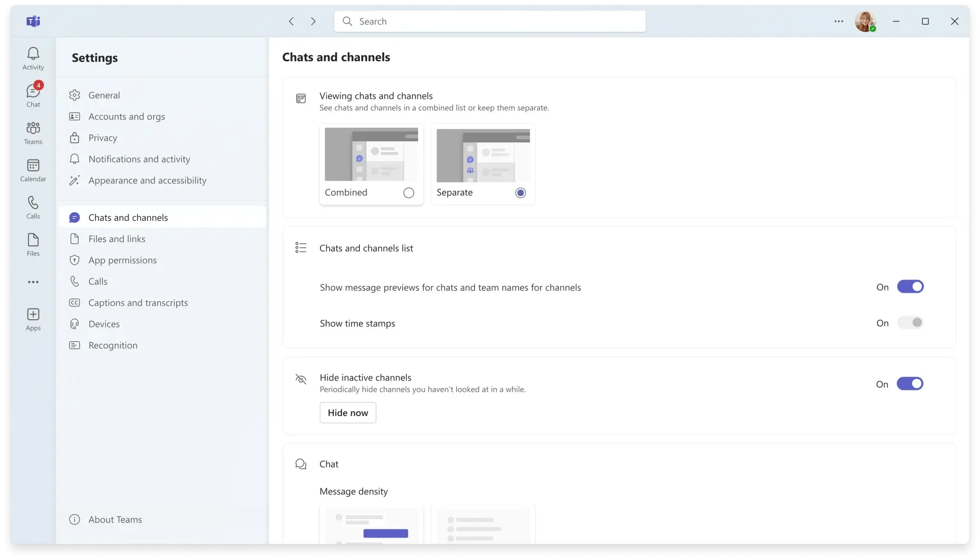Open the Chat section in sidebar

pyautogui.click(x=33, y=94)
